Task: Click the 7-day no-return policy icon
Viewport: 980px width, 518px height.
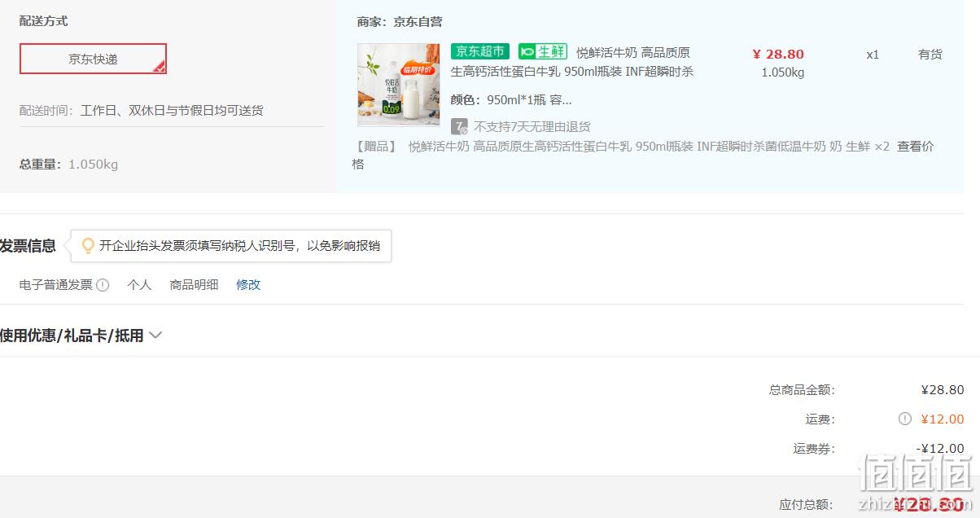Action: (459, 126)
